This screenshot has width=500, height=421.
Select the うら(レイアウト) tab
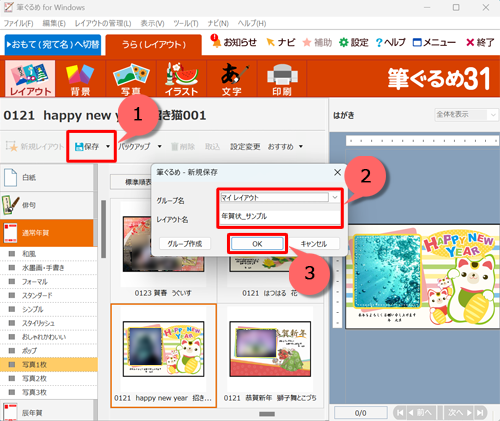[154, 45]
